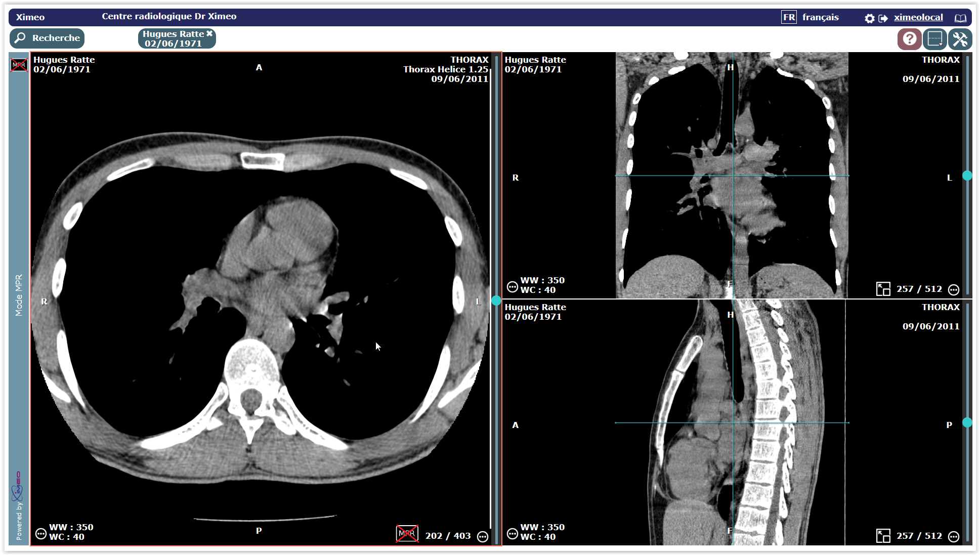The width and height of the screenshot is (980, 555).
Task: Click Thorax Helice 1.25 series label
Action: pyautogui.click(x=446, y=69)
